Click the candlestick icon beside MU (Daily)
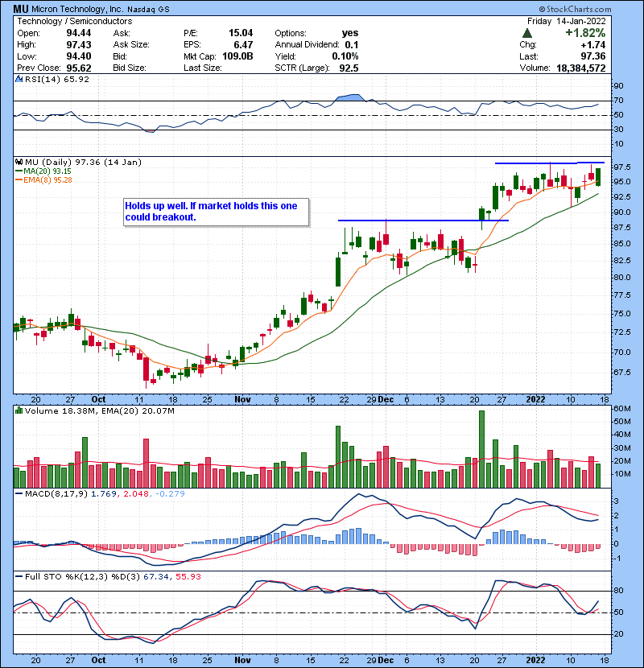The image size is (644, 668). 19,163
